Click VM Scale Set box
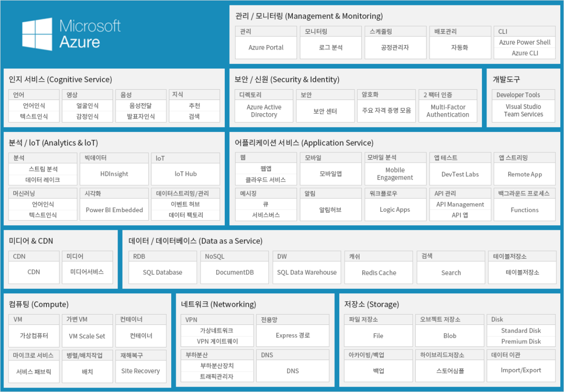564x392 pixels. click(87, 336)
